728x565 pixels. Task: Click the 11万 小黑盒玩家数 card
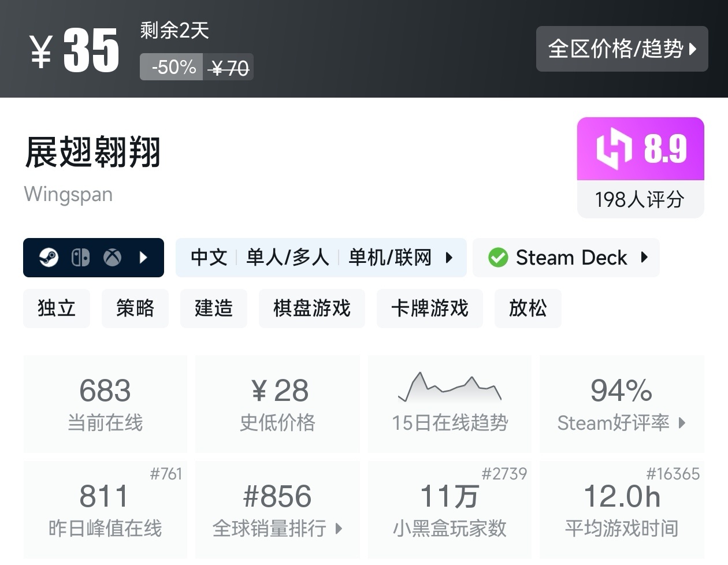point(450,510)
